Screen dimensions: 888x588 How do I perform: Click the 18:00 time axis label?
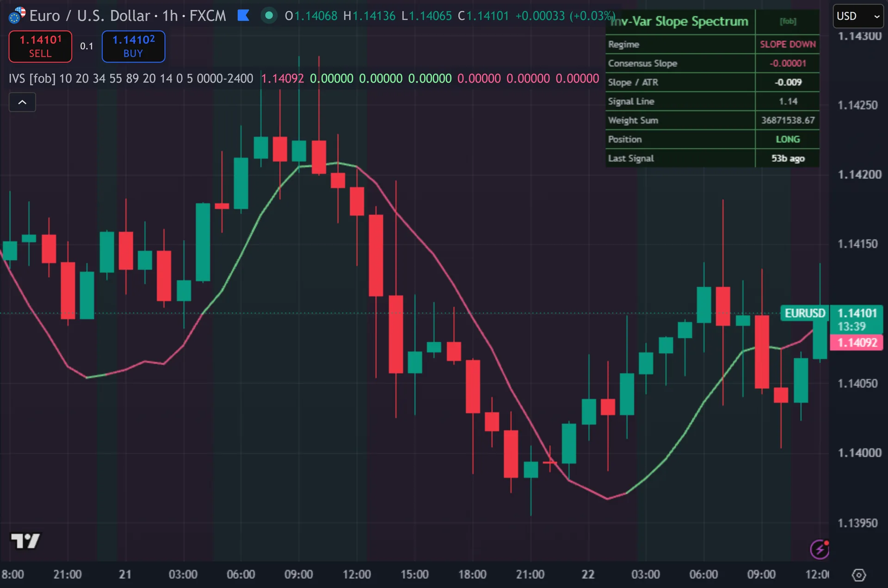[x=472, y=575]
